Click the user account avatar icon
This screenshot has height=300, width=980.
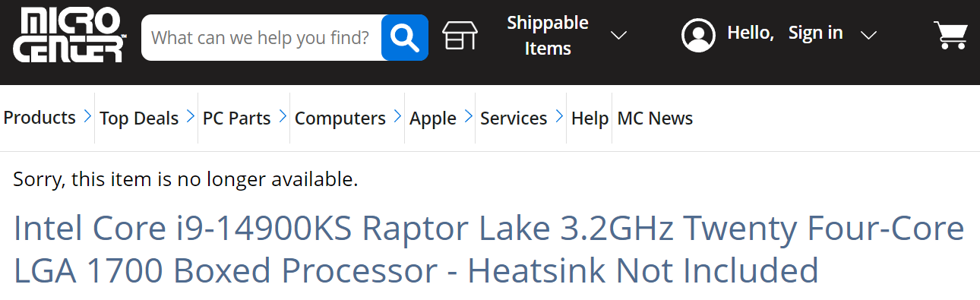coord(698,35)
